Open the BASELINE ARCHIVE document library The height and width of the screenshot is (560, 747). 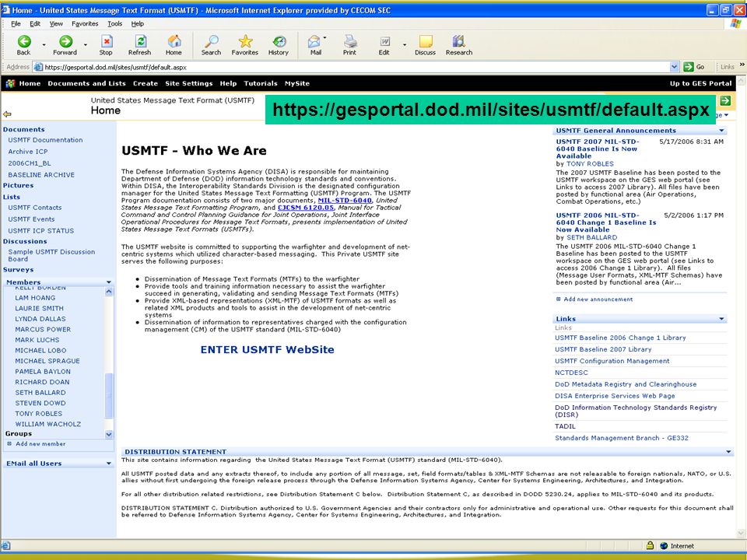click(41, 175)
